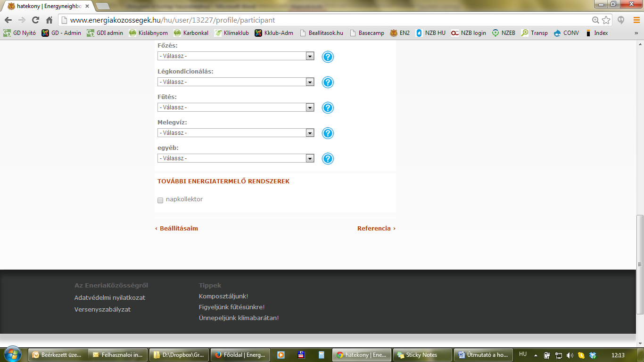
Task: Open a new browser tab
Action: (x=103, y=6)
